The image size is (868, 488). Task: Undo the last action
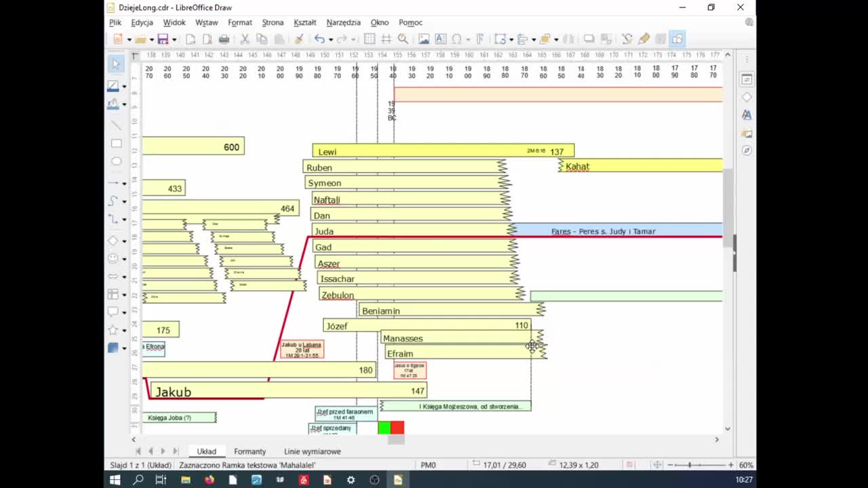pos(319,39)
